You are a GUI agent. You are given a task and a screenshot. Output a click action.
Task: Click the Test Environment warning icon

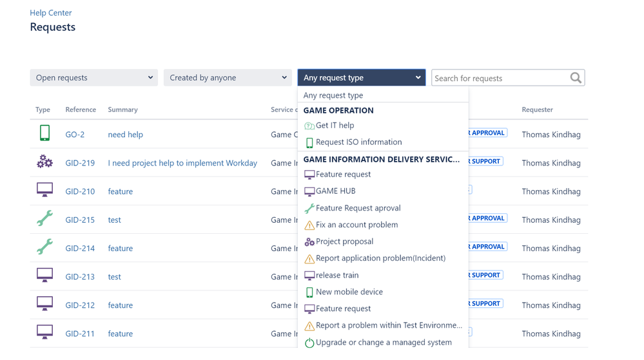pos(309,326)
